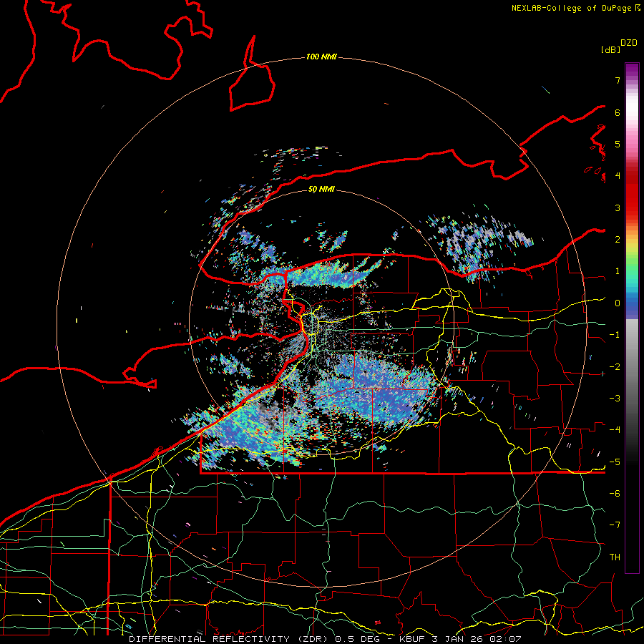644x644 pixels.
Task: Click the ZDR color bar legend
Action: (x=632, y=318)
